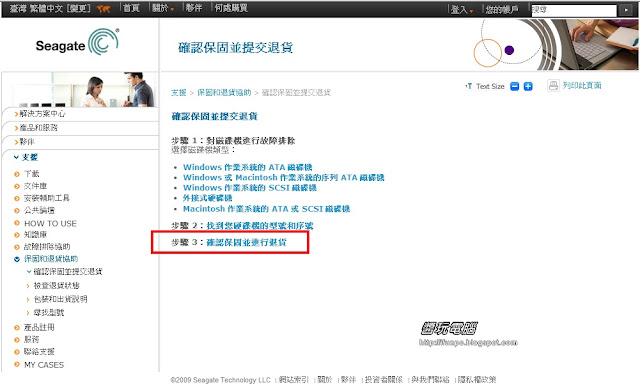Click the Seagate logo

click(x=77, y=42)
